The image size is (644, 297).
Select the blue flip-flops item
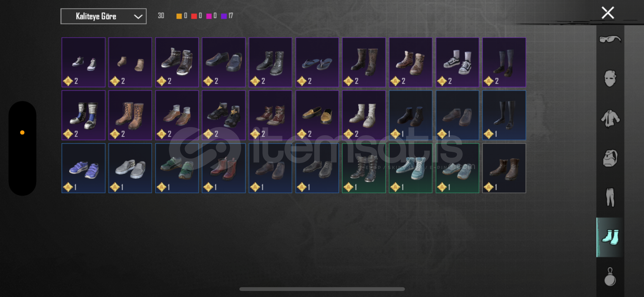(317, 62)
